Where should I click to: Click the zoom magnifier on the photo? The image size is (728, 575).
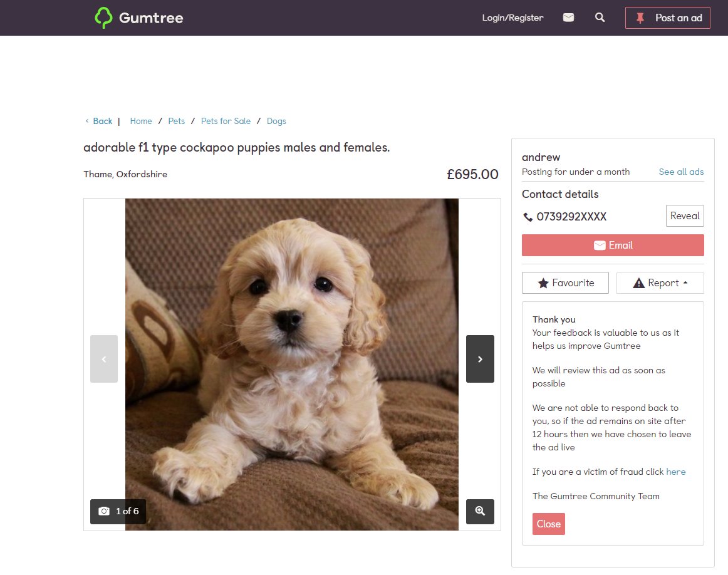(480, 512)
